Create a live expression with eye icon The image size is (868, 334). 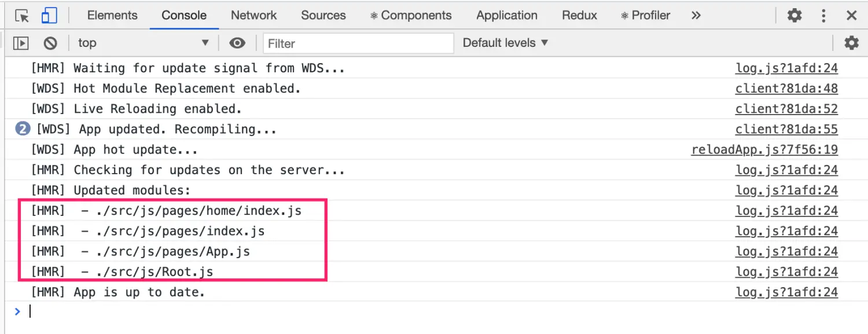tap(237, 43)
